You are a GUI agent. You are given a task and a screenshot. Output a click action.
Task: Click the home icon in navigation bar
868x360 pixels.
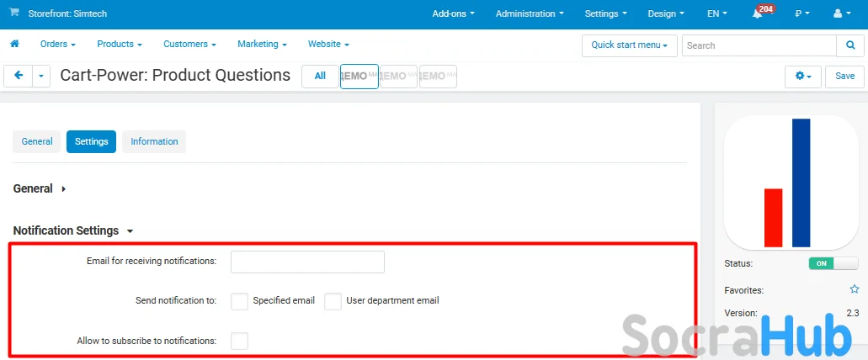point(14,44)
